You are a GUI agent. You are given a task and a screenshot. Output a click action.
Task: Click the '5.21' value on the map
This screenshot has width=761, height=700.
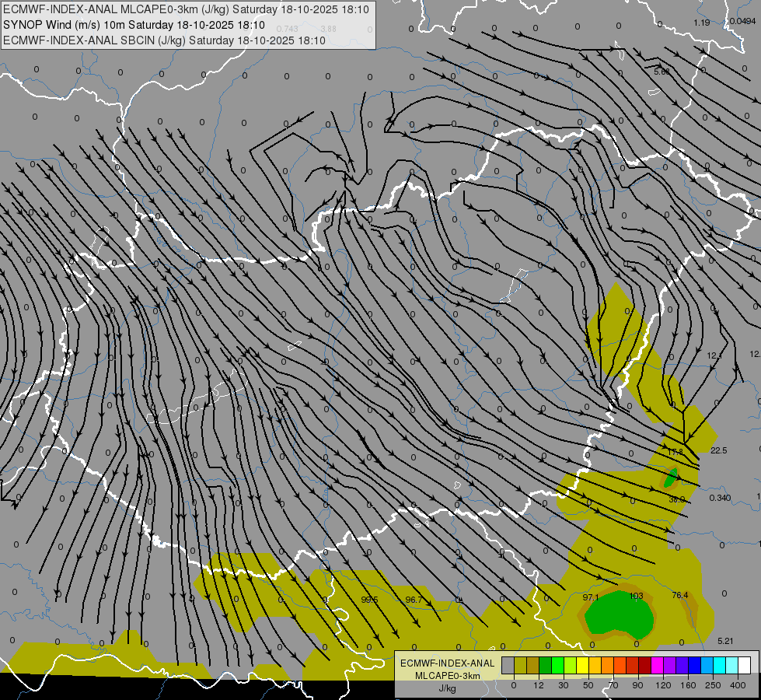pos(725,641)
